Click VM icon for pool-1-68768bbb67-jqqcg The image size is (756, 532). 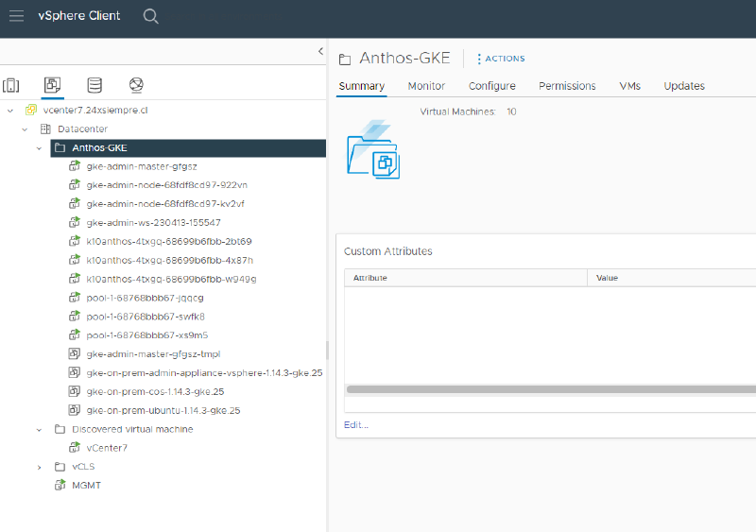(x=75, y=298)
